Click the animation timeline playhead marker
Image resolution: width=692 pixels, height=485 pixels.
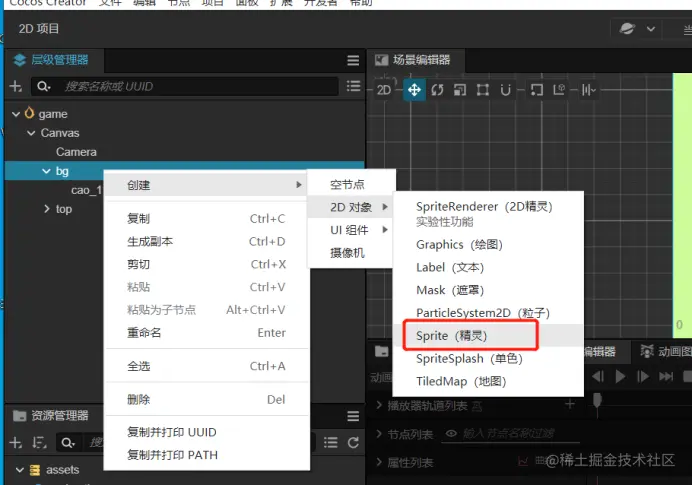597,400
